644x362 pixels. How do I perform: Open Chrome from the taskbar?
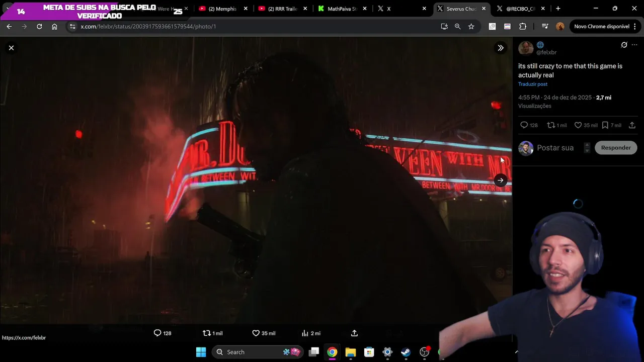tap(332, 352)
